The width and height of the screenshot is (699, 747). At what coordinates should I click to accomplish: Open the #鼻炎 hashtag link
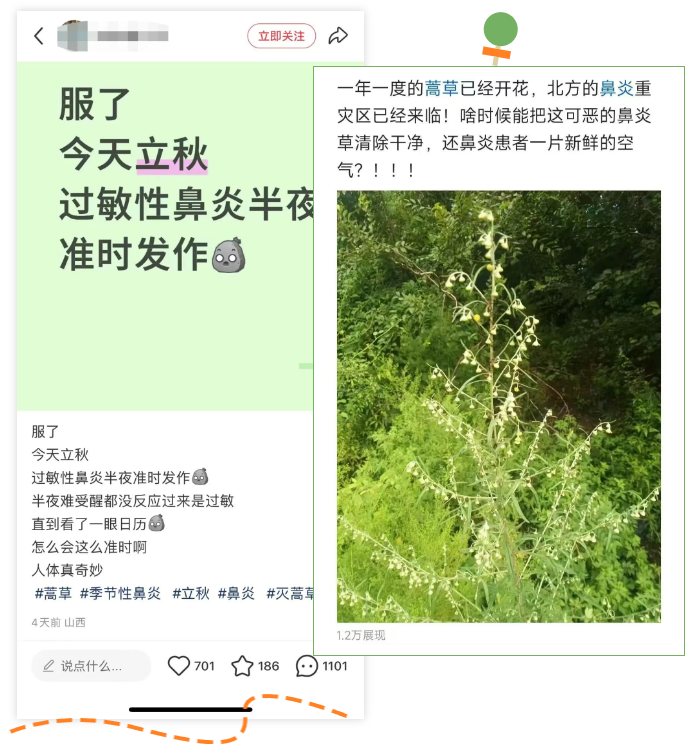coord(236,593)
